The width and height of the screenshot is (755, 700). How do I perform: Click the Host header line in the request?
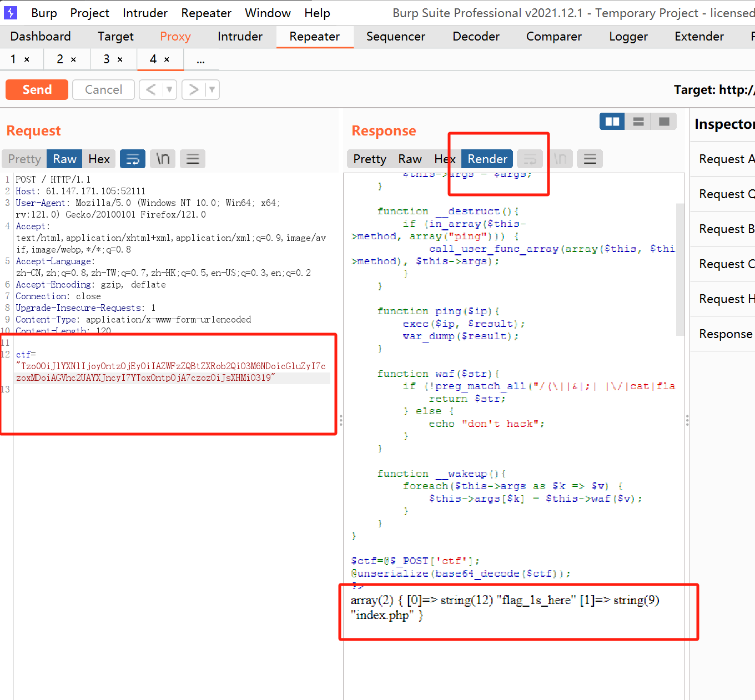(x=80, y=192)
